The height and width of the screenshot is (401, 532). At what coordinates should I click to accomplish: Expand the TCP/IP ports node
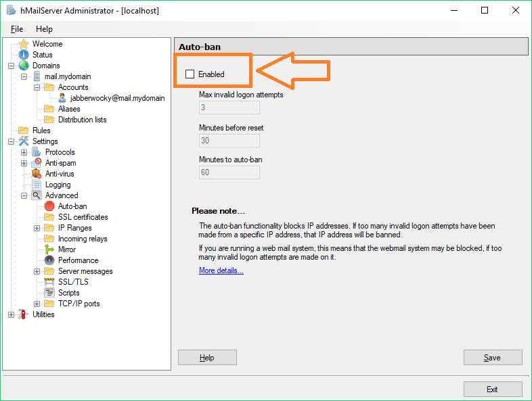pos(37,304)
